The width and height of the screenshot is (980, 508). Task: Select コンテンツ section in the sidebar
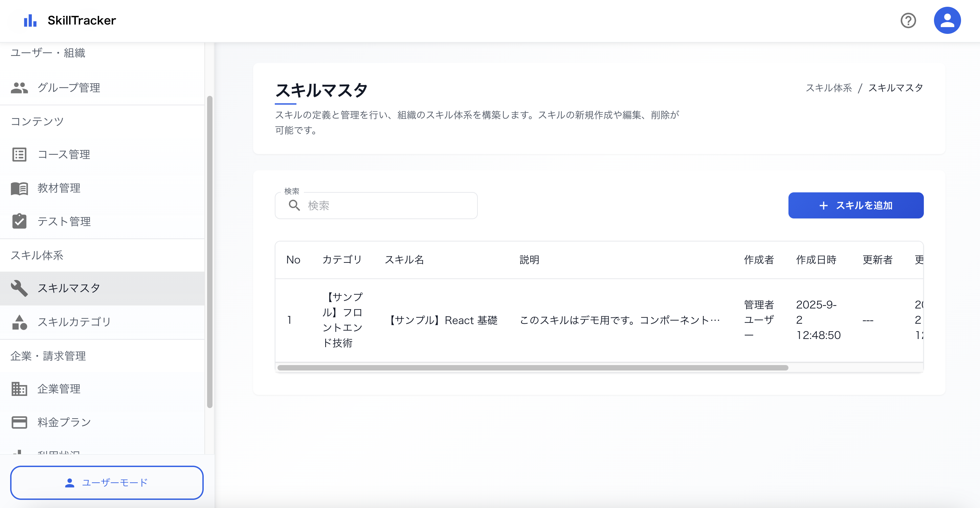click(37, 121)
